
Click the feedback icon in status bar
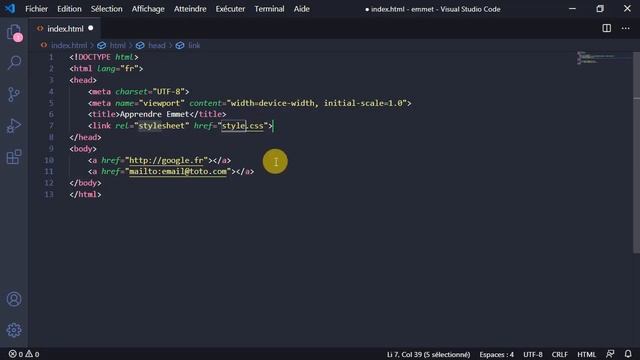coord(610,354)
